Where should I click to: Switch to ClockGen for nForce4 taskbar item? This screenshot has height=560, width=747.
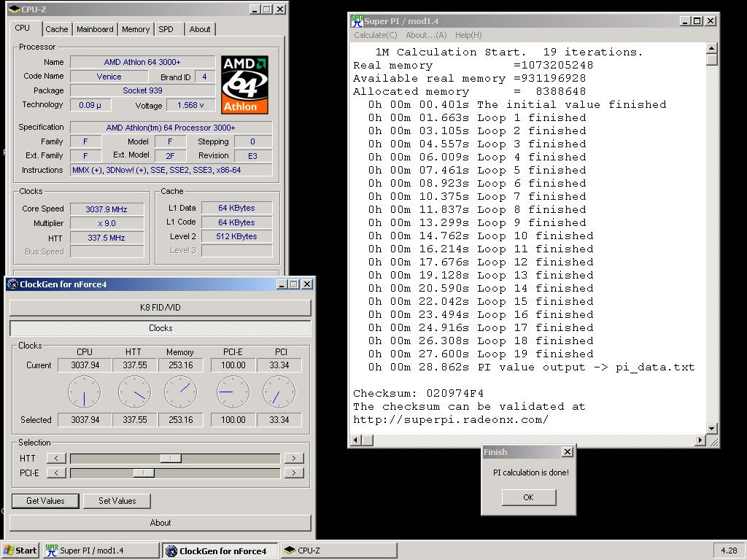(220, 551)
